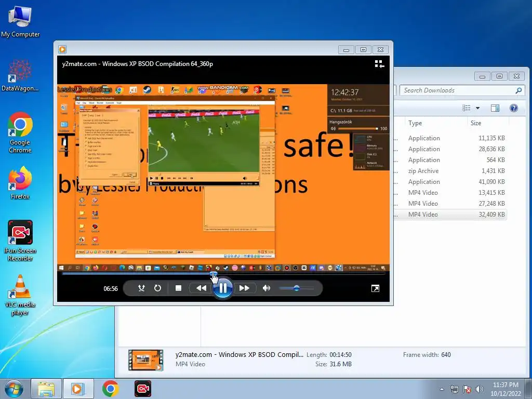Open Windows Explorer from the taskbar
The width and height of the screenshot is (532, 399).
tap(46, 389)
